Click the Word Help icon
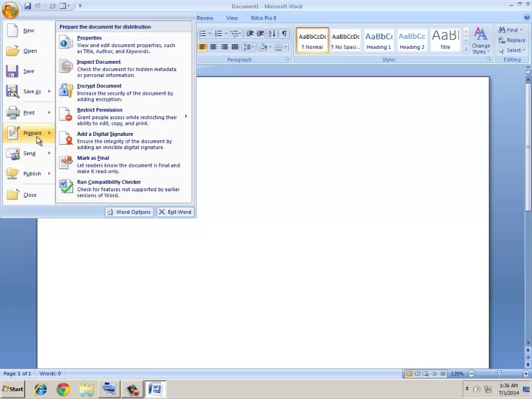Screen dimensions: 532x399 pyautogui.click(x=528, y=18)
